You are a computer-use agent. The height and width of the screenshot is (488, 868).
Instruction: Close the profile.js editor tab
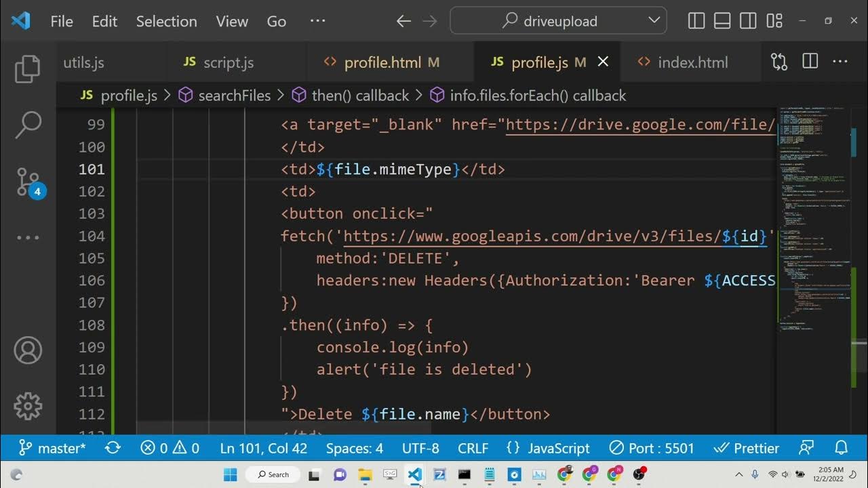point(603,62)
